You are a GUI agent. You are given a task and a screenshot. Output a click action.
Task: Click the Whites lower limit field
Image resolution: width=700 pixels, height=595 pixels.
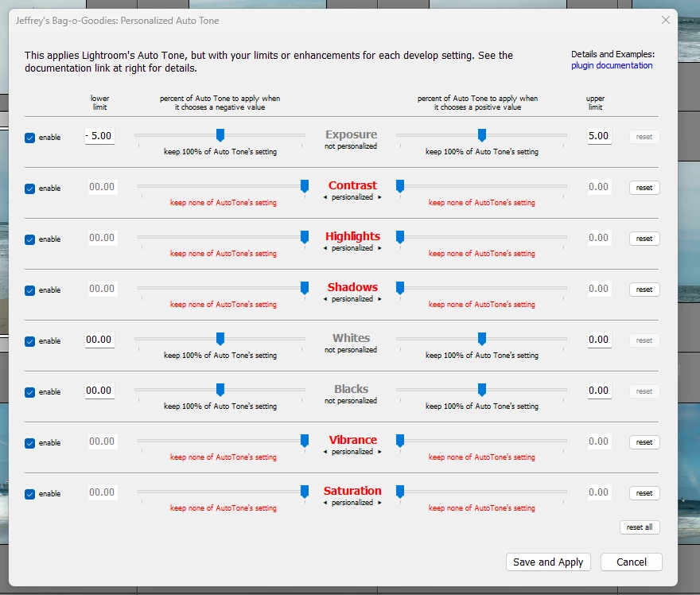99,339
